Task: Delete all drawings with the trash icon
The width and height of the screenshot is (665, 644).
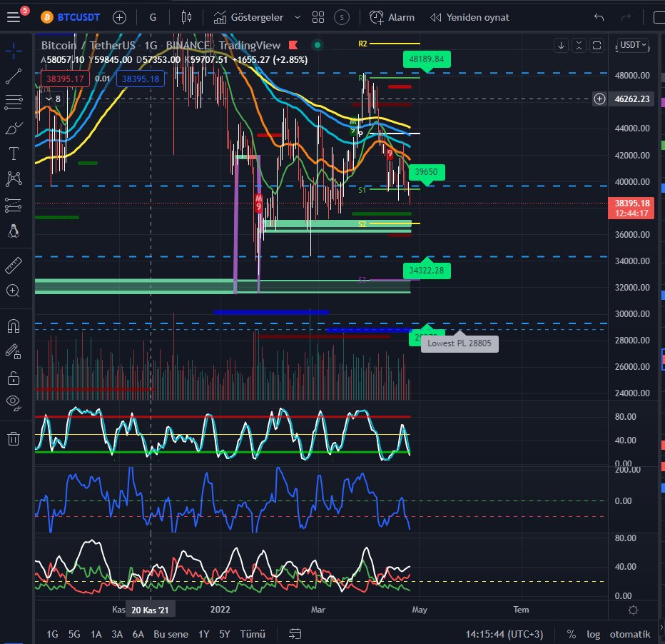Action: pos(14,438)
